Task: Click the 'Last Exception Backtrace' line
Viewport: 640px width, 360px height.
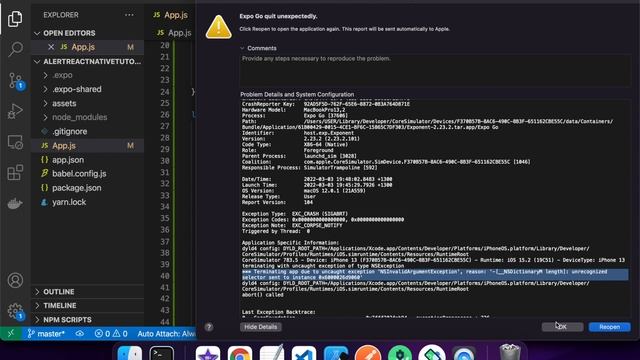Action: point(278,312)
